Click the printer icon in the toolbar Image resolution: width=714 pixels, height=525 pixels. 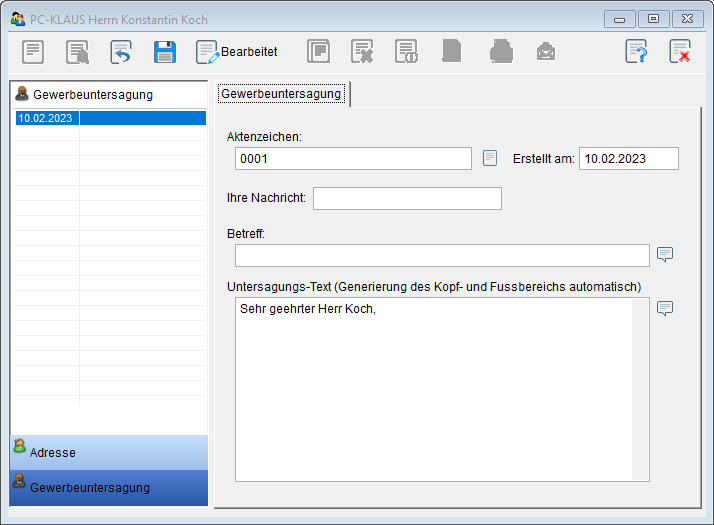pos(501,52)
